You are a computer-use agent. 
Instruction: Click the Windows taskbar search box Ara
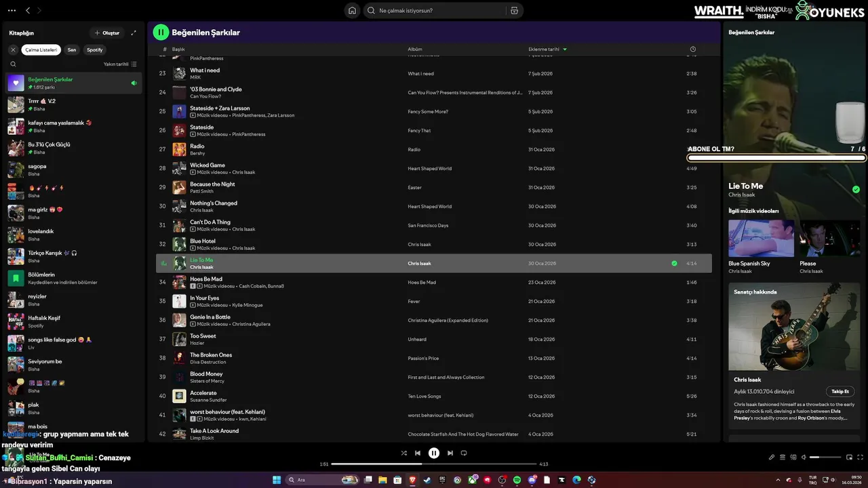click(x=323, y=480)
